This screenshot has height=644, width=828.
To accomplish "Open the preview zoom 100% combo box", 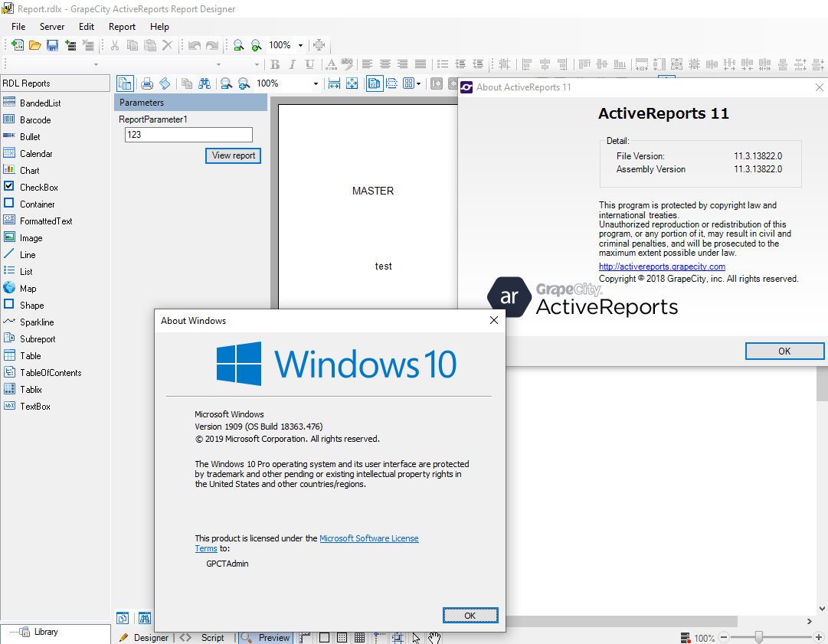I will click(288, 83).
